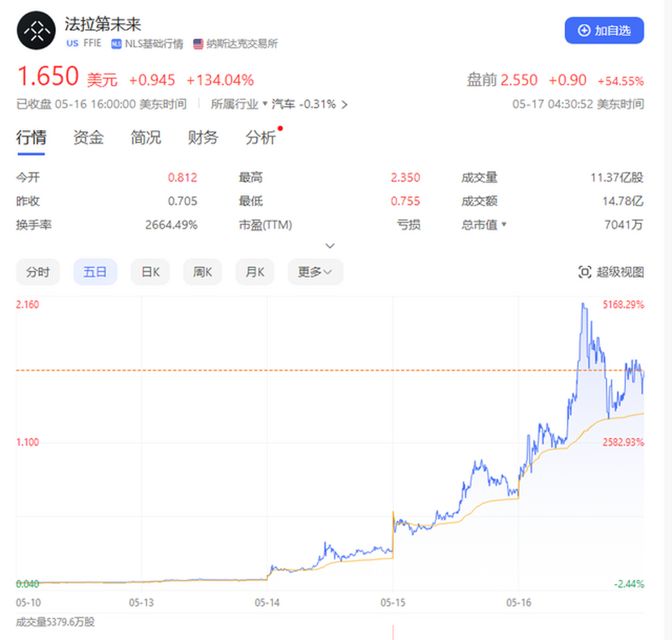Click the pre-market change +54.55%
Image resolution: width=672 pixels, height=640 pixels.
click(621, 81)
